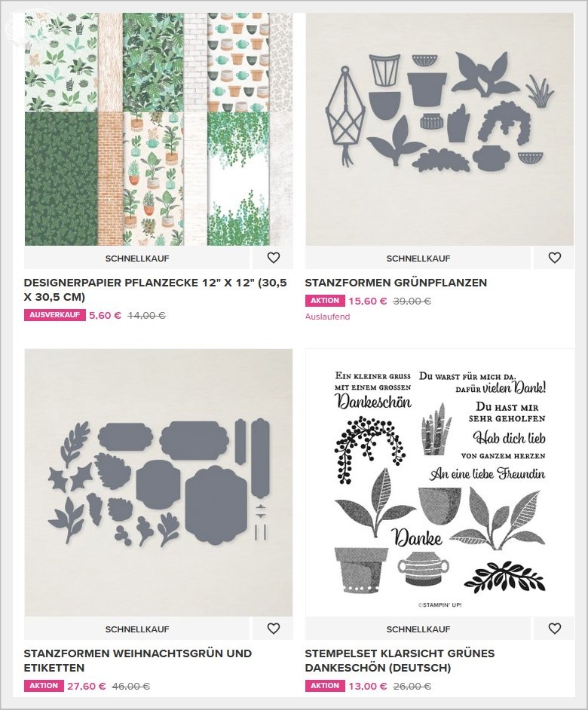Toggle wishlist heart for Stanzformen Weihnachtsgrün

[x=273, y=629]
